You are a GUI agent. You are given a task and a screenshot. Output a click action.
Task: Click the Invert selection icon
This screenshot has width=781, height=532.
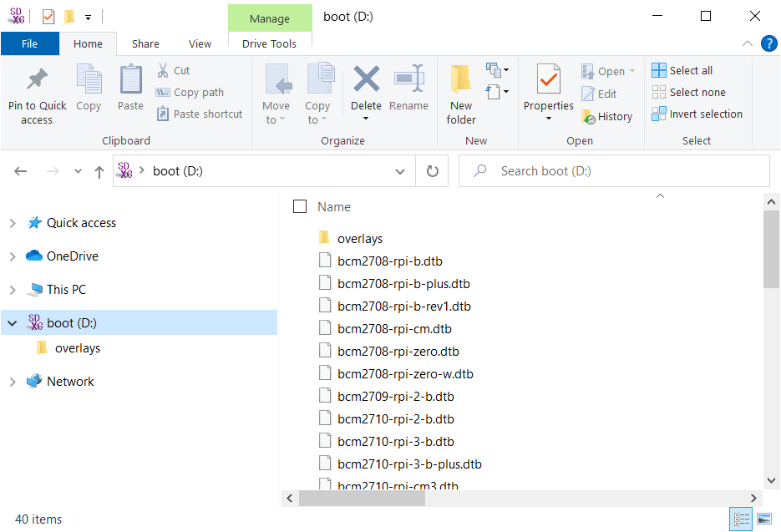click(658, 114)
